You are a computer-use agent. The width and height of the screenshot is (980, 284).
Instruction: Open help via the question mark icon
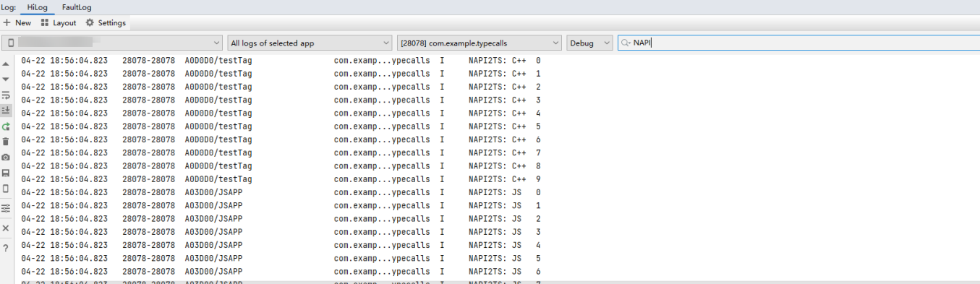point(6,249)
